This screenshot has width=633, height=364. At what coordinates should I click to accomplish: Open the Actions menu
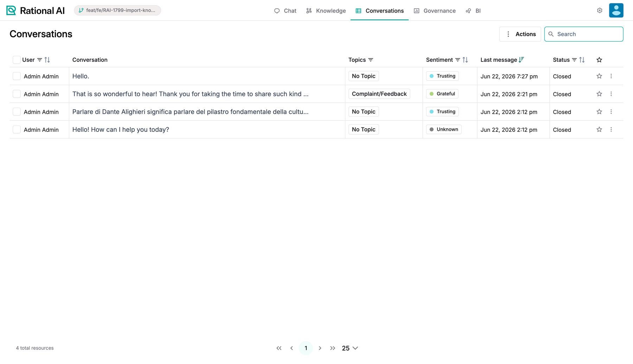[x=520, y=34]
